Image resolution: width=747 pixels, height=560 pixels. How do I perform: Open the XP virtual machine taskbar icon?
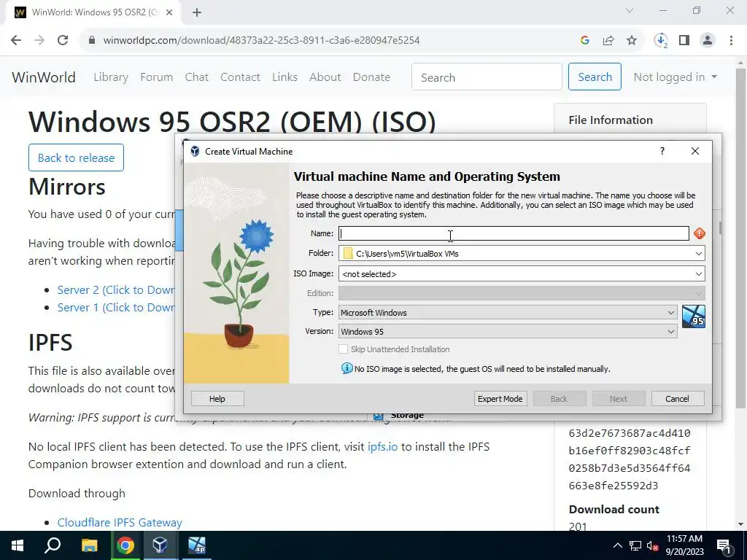pos(196,545)
